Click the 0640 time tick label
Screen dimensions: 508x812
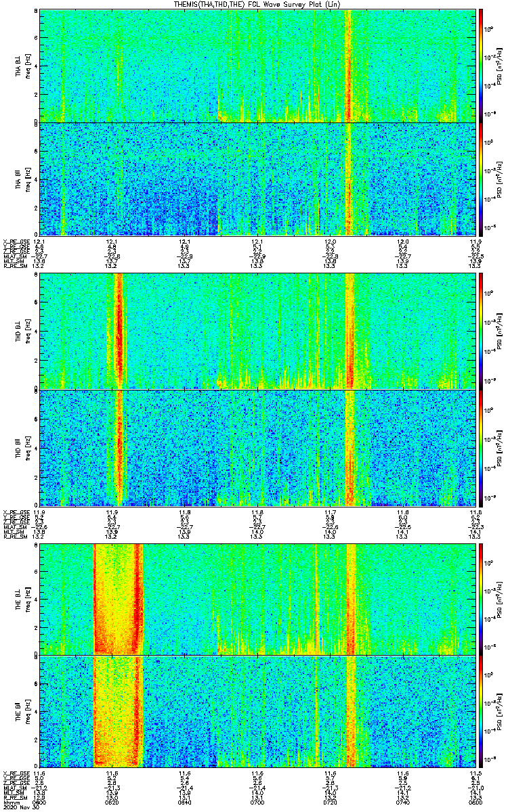point(184,802)
